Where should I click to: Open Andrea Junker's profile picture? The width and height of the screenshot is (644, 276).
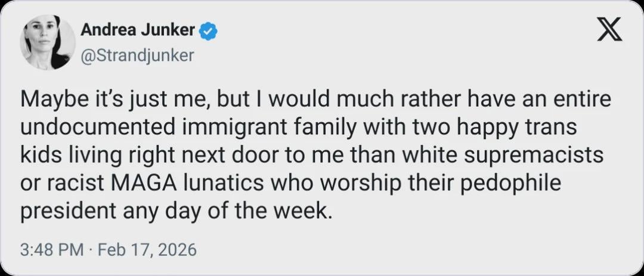pyautogui.click(x=48, y=42)
